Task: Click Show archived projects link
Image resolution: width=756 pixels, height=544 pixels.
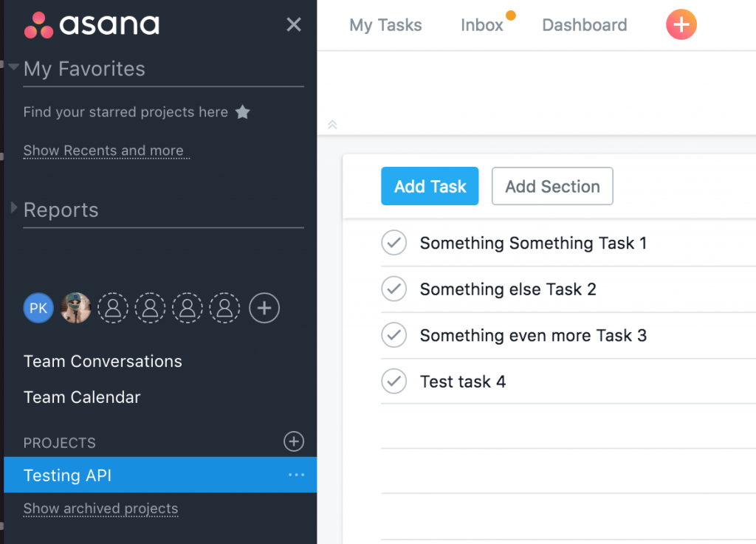Action: [x=100, y=509]
